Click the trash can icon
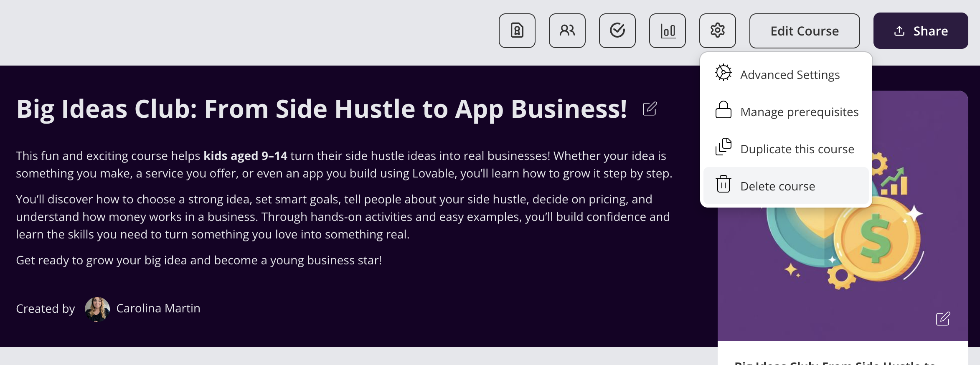This screenshot has width=980, height=365. click(724, 184)
